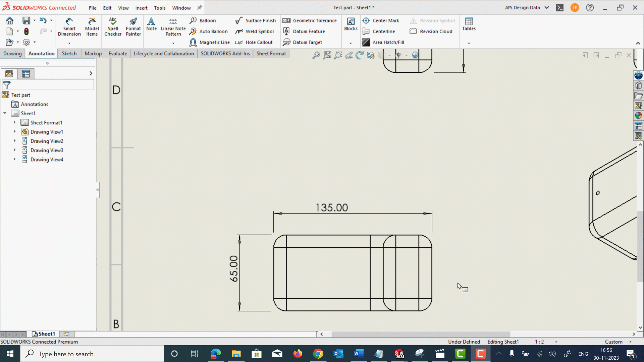Screen dimensions: 644x362
Task: Switch to the Drawing tab
Action: (x=12, y=54)
